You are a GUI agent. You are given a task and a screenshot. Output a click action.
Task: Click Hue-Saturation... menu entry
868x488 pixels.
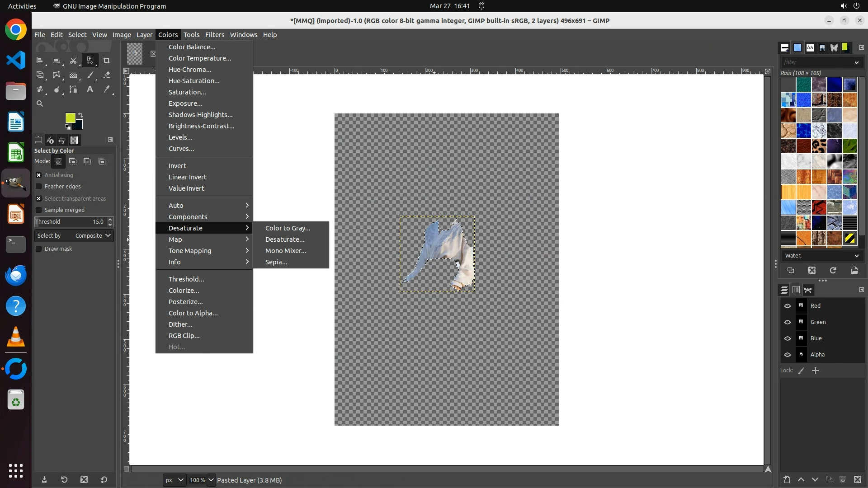point(194,81)
